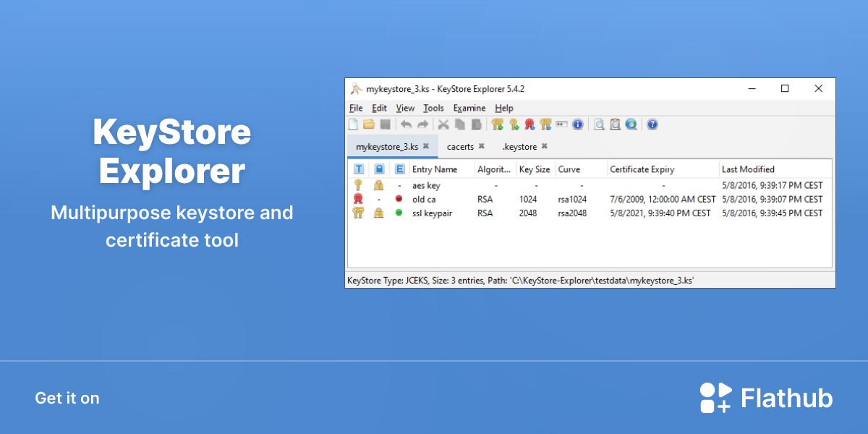Open the Help menu
The width and height of the screenshot is (868, 434).
504,108
